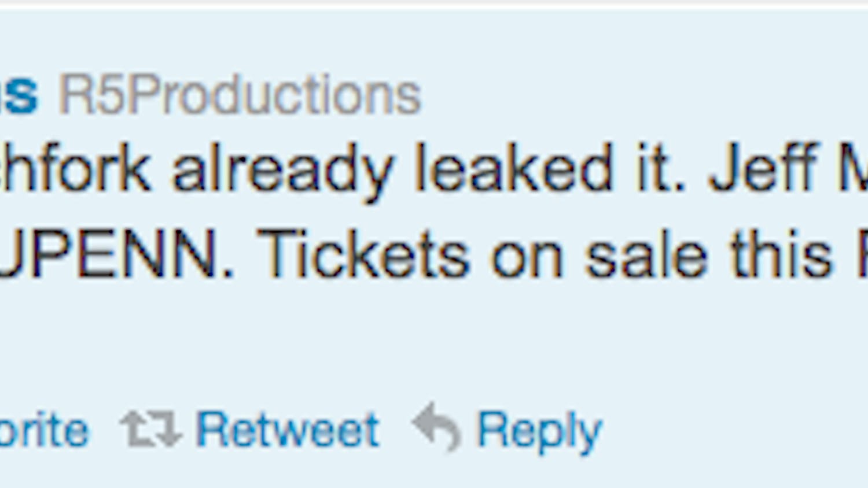Click the word "Jeff" in the tweet

coord(763,169)
